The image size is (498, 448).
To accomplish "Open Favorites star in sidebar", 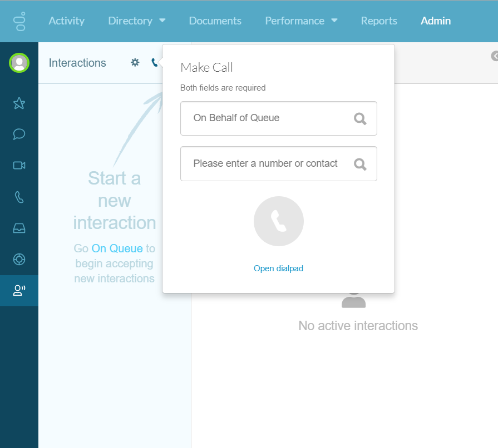I will pyautogui.click(x=19, y=103).
